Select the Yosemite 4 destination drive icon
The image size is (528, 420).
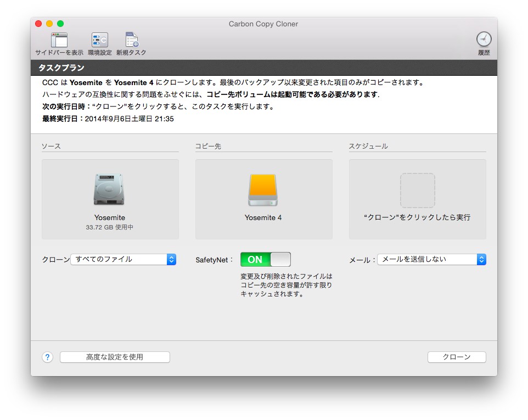(263, 189)
